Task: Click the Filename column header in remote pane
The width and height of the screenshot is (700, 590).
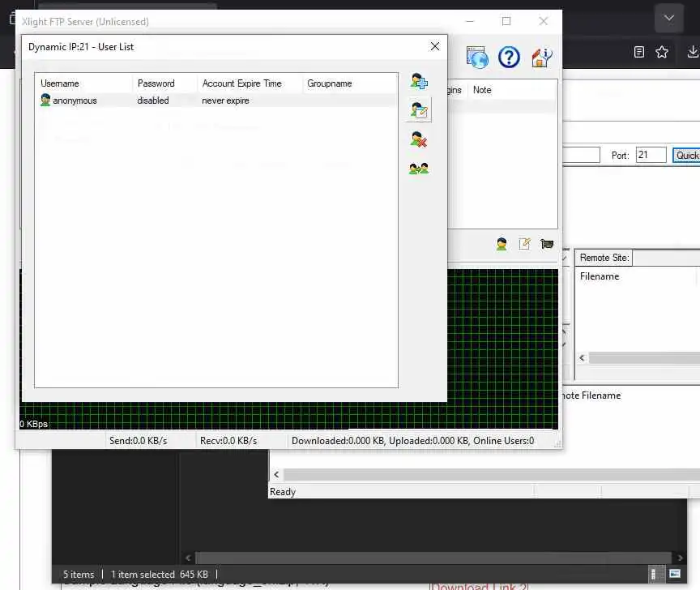Action: pos(635,276)
